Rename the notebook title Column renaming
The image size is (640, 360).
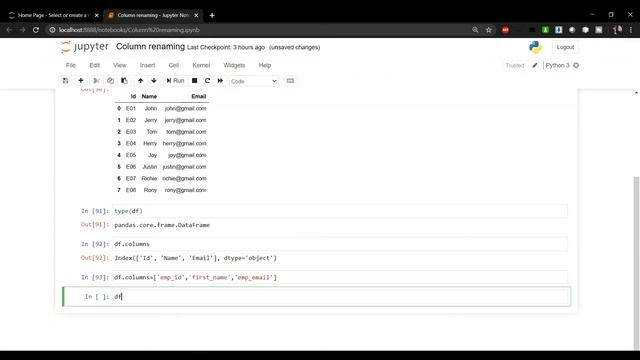tap(150, 47)
